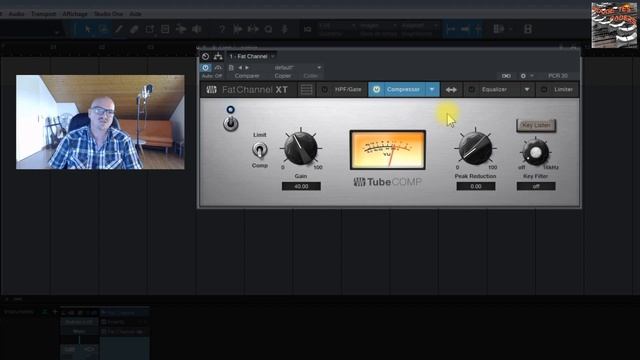The height and width of the screenshot is (360, 640).
Task: Click the Coller button
Action: (311, 76)
